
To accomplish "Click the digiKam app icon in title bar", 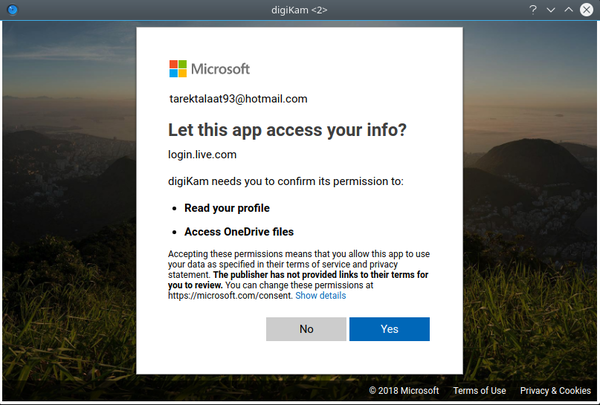I will [x=11, y=9].
